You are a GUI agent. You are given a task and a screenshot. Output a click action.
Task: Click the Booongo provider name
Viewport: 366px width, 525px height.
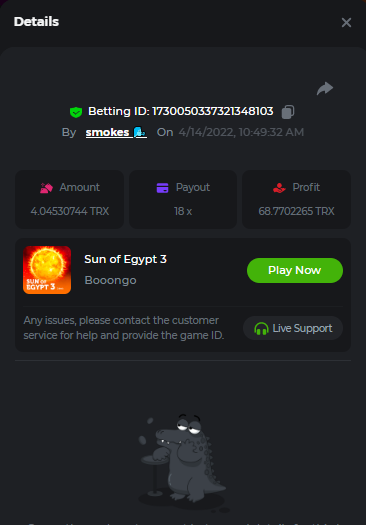click(x=111, y=280)
